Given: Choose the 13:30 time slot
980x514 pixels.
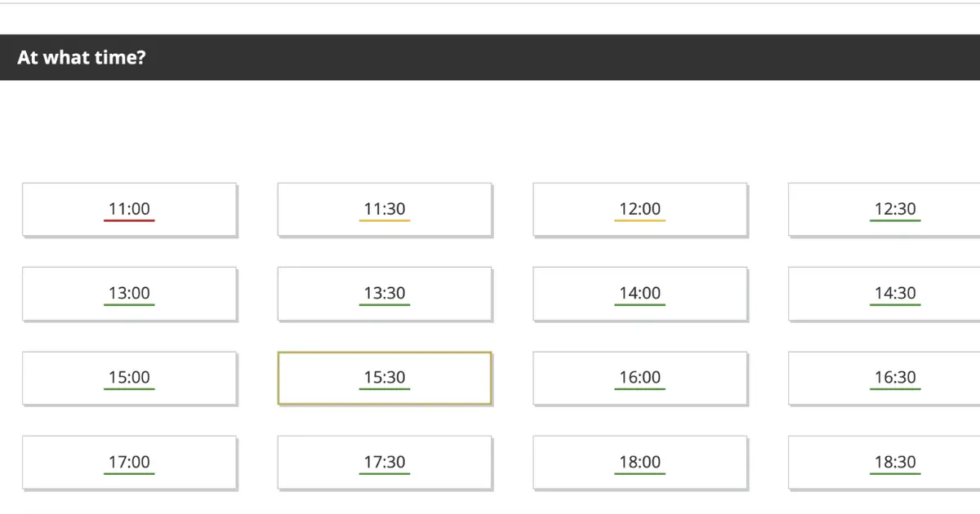Looking at the screenshot, I should pos(385,294).
